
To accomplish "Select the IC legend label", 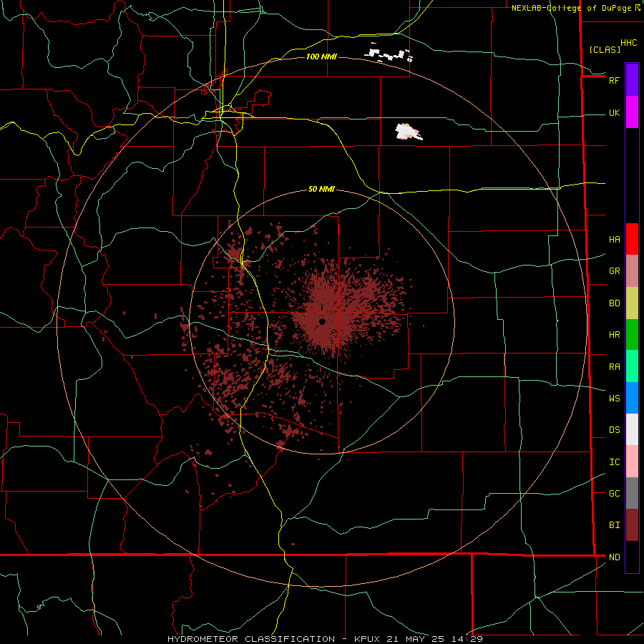I will [x=614, y=462].
